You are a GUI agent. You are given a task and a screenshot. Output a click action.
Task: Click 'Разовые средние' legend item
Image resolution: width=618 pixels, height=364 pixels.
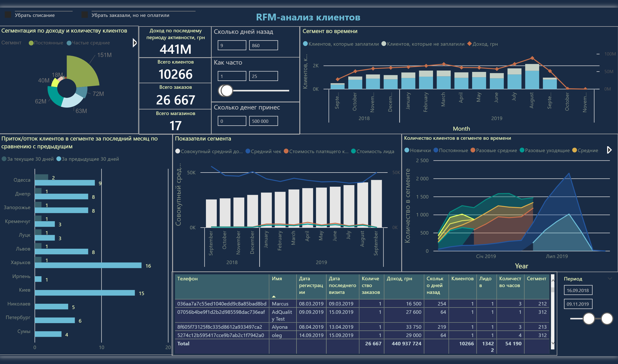[x=494, y=150]
